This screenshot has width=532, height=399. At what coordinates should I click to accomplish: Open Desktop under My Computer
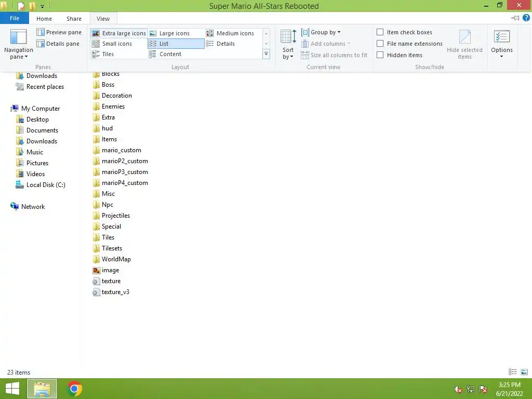pos(33,119)
